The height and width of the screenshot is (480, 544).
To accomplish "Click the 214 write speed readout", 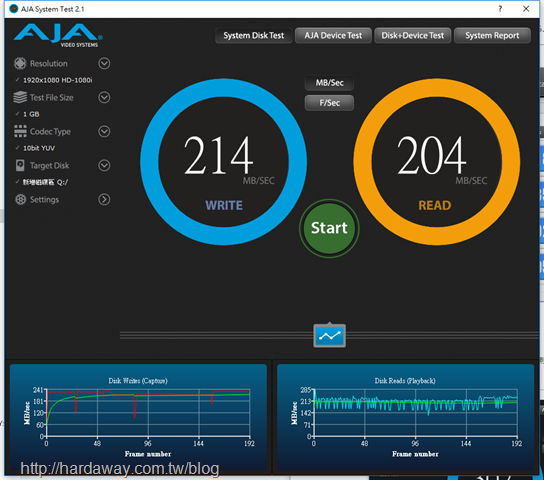I will (218, 155).
